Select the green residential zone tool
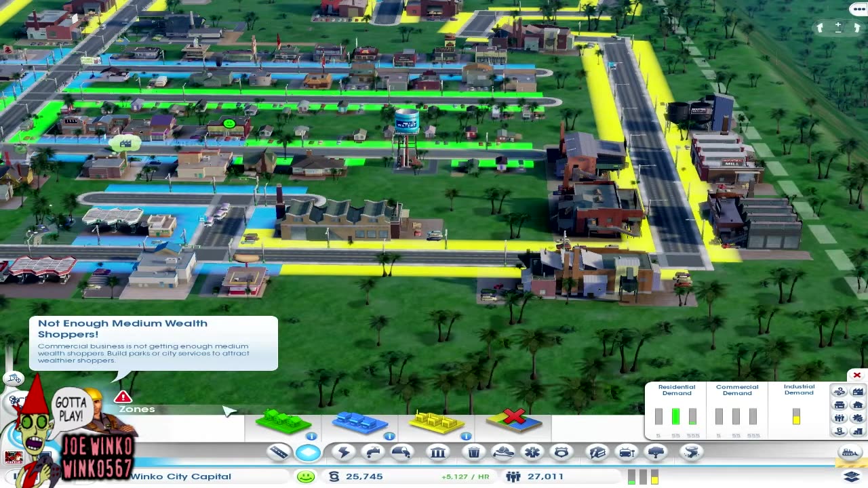Viewport: 868px width, 488px height. click(x=283, y=421)
